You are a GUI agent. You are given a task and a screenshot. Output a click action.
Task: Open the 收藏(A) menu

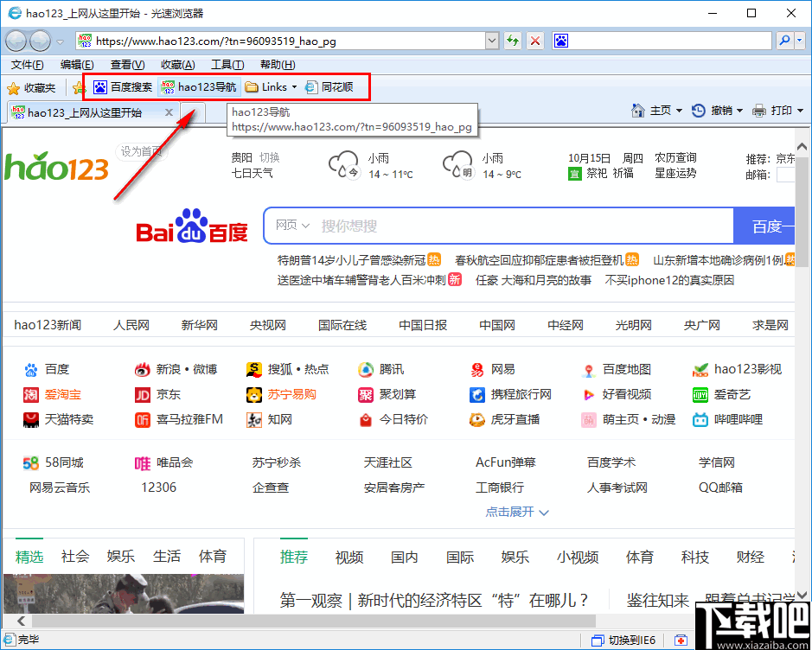(x=177, y=65)
